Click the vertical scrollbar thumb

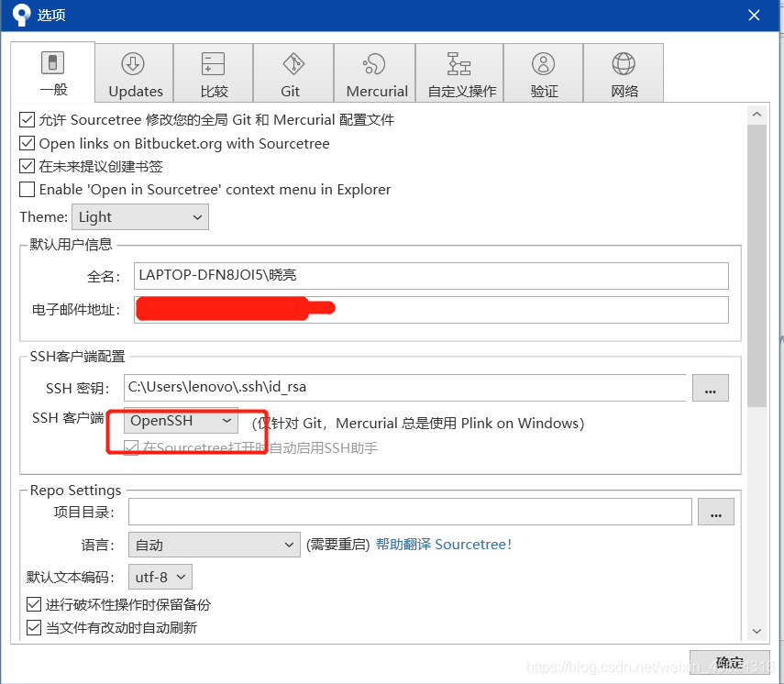(757, 266)
